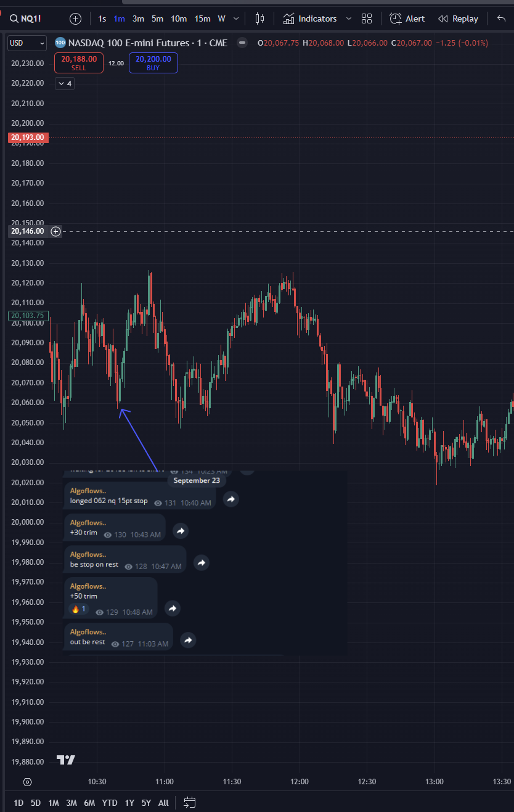
Task: Select the 5D date range
Action: coord(36,803)
